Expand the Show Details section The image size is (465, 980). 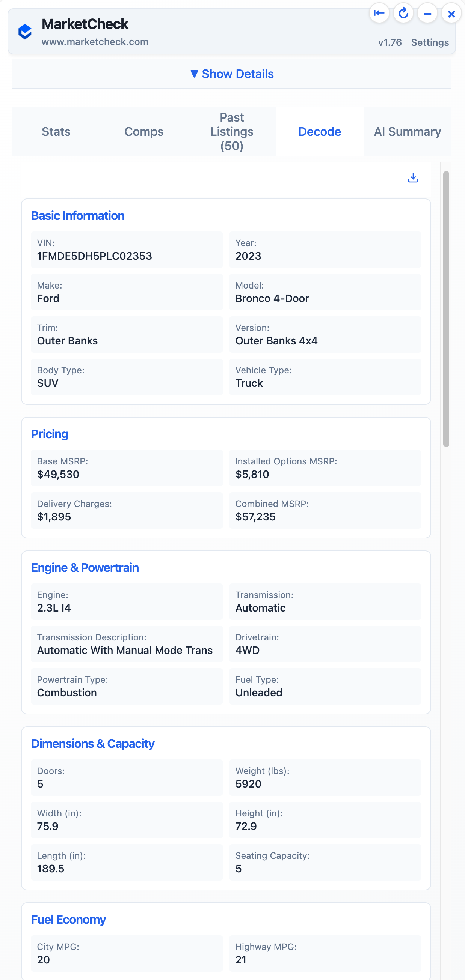click(x=232, y=74)
